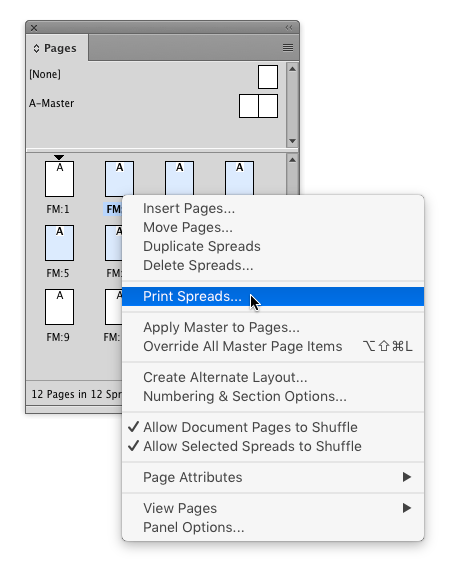Expand the Page Attributes submenu
449x573 pixels.
(x=273, y=477)
